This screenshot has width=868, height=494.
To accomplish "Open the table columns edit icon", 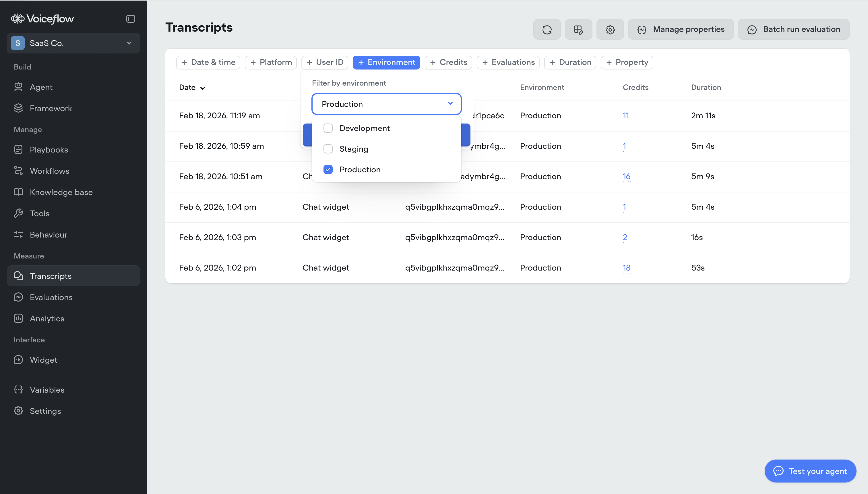I will 578,30.
